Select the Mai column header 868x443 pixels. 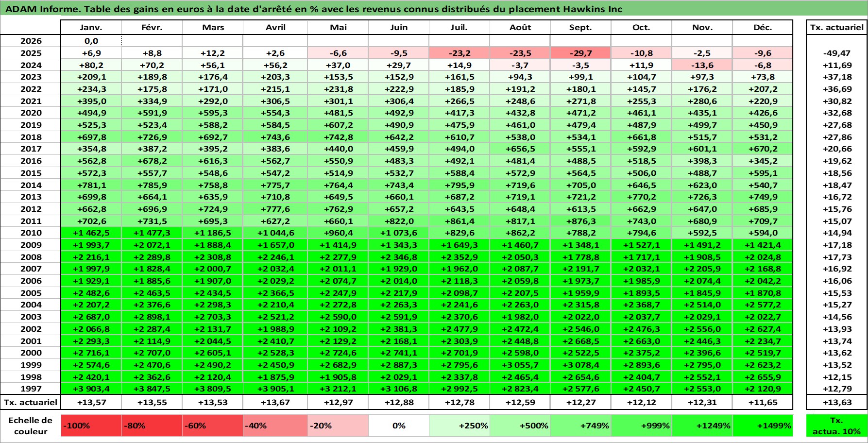(338, 27)
